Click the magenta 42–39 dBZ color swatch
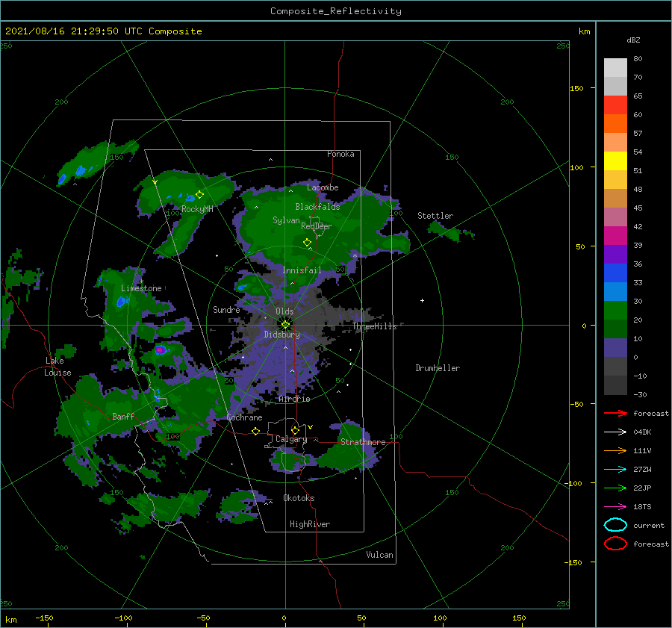Image resolution: width=672 pixels, height=628 pixels. click(x=615, y=236)
